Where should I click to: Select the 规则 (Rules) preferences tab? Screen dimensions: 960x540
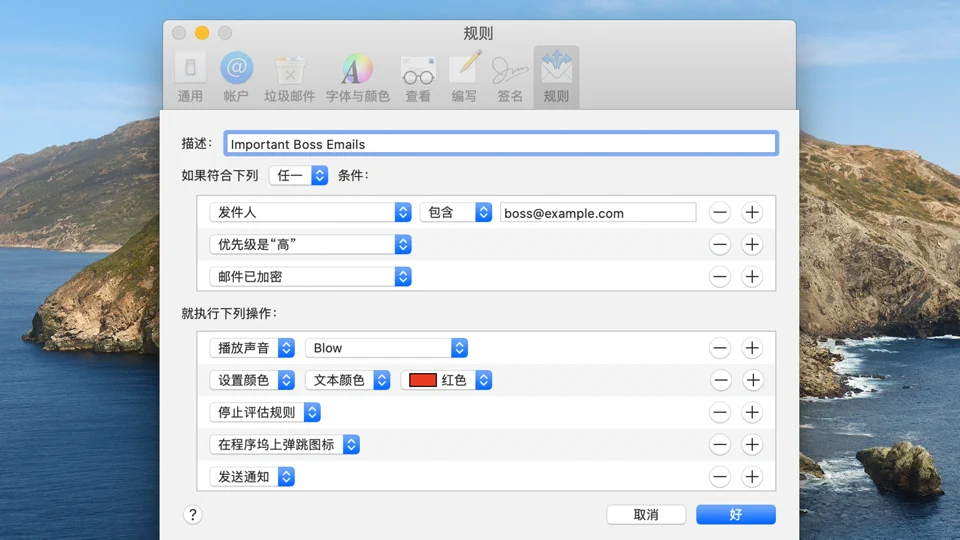click(x=556, y=78)
